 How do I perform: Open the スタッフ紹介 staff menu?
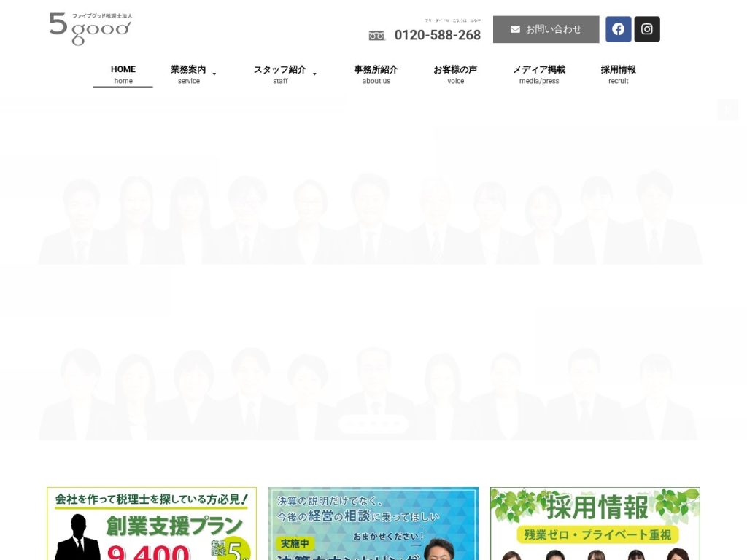(280, 75)
